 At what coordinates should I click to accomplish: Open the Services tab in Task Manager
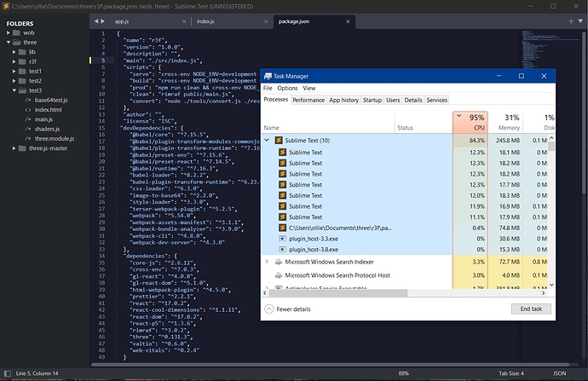coord(437,100)
